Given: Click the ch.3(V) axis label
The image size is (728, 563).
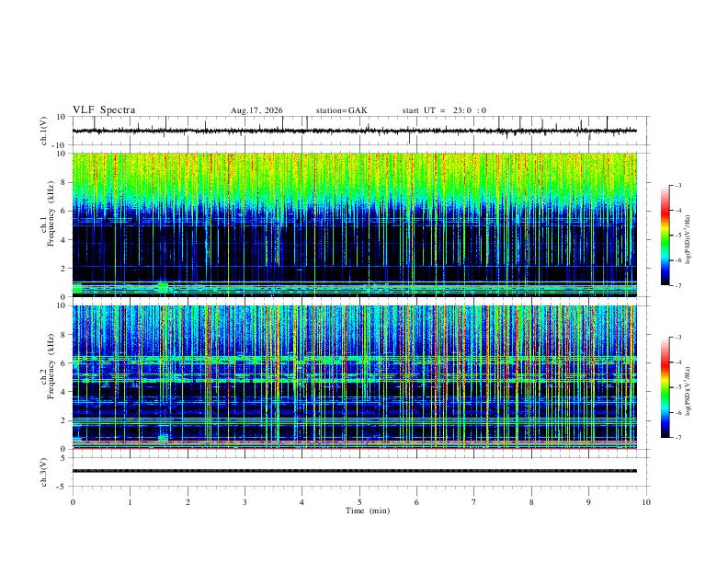Looking at the screenshot, I should (44, 472).
